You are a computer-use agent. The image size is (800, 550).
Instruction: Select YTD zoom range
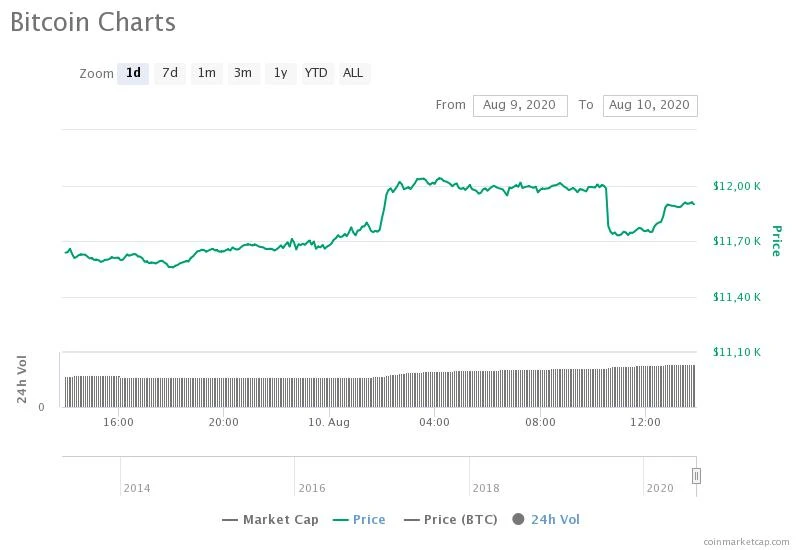coord(316,73)
